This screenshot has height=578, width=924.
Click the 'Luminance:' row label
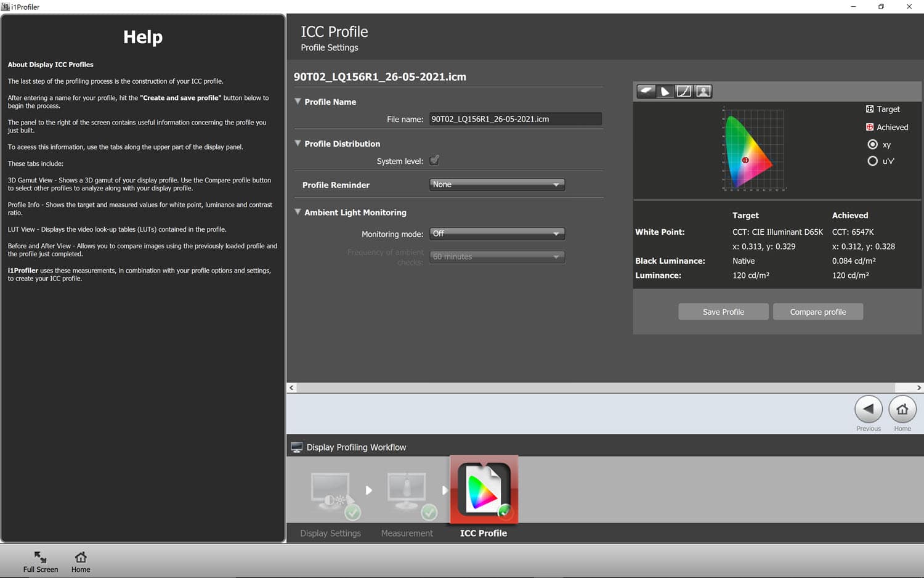pos(659,275)
